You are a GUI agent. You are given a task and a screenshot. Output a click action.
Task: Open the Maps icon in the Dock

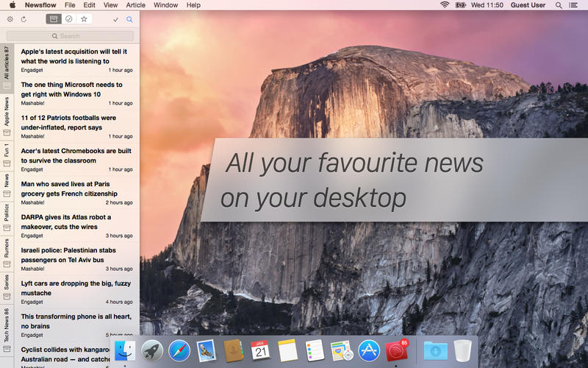pos(342,351)
